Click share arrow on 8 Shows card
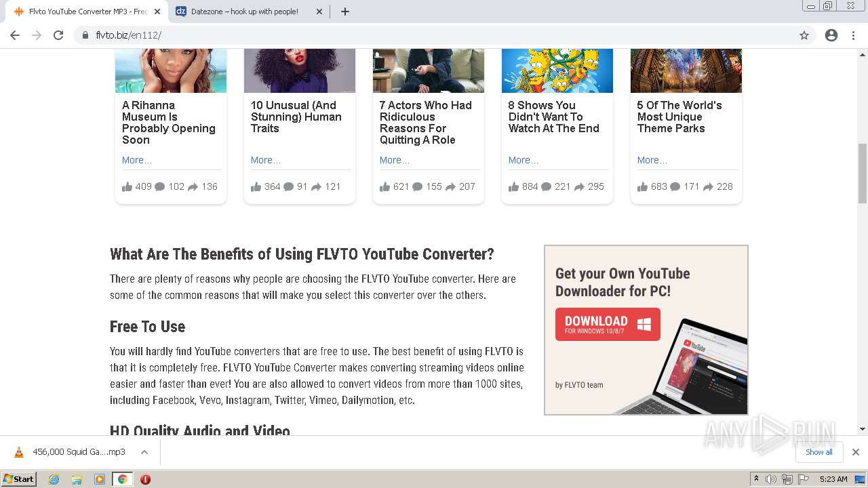The height and width of the screenshot is (488, 868). coord(580,186)
